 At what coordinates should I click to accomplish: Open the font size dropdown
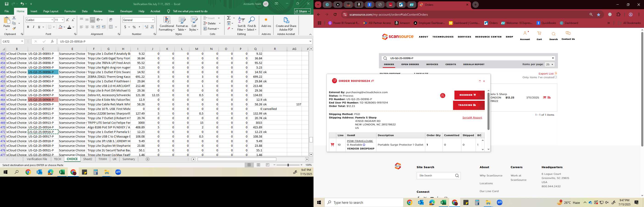[x=62, y=20]
